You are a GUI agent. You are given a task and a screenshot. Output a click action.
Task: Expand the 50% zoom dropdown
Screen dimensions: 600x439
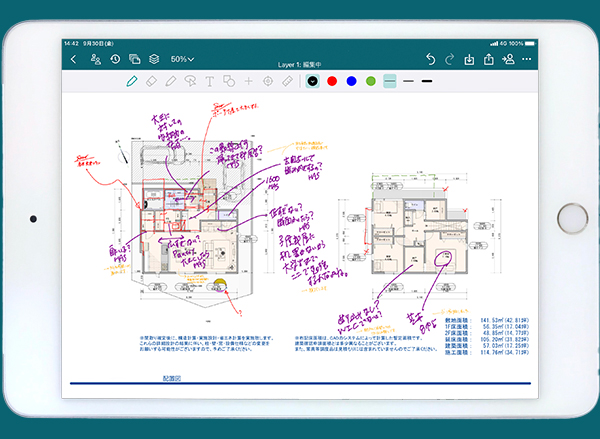click(x=182, y=60)
